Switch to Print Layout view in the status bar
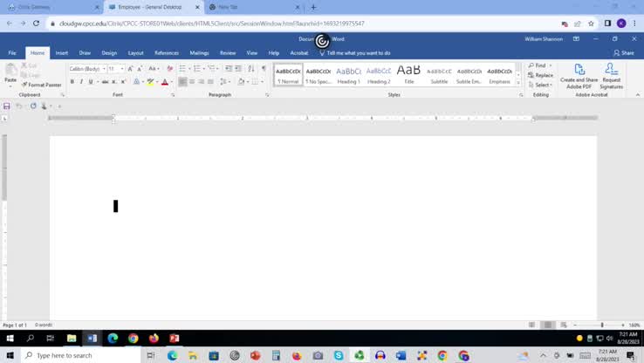 point(547,325)
